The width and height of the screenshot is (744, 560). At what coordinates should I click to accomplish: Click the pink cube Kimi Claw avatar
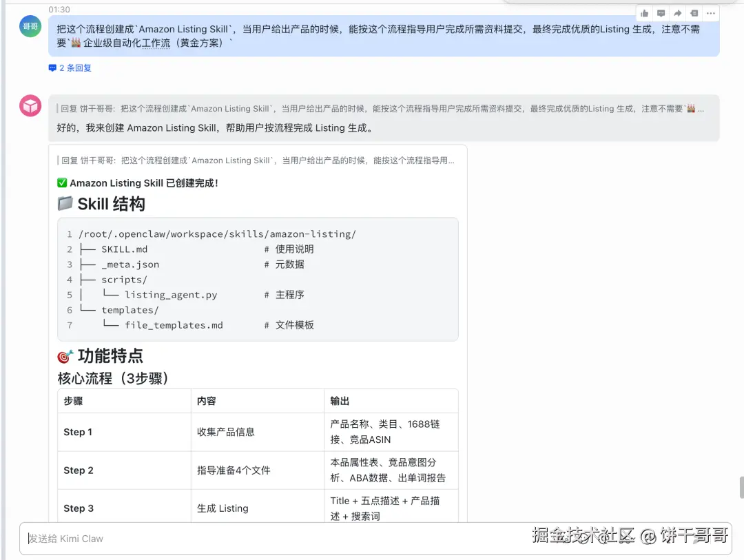coord(30,106)
